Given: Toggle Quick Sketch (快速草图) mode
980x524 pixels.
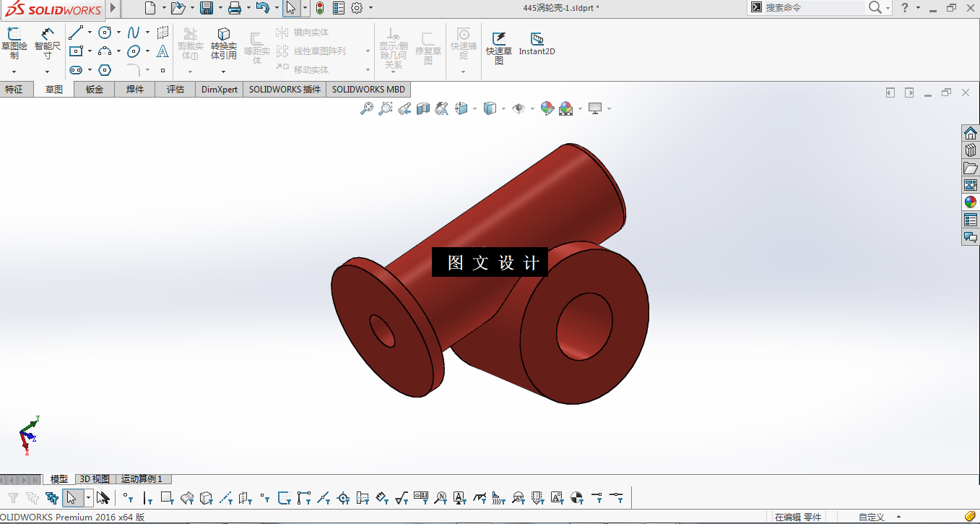Looking at the screenshot, I should (x=499, y=48).
